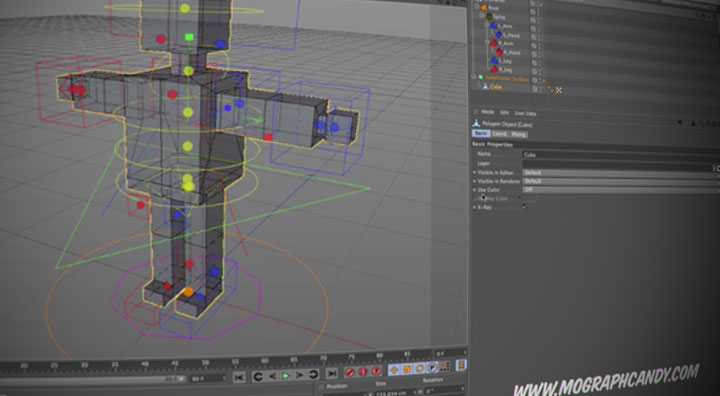Toggle Rotation keyframe recording
The width and height of the screenshot is (720, 396).
419,368
